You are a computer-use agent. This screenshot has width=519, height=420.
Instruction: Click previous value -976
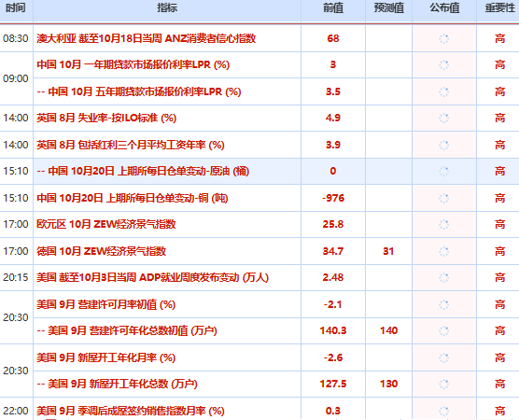point(333,198)
